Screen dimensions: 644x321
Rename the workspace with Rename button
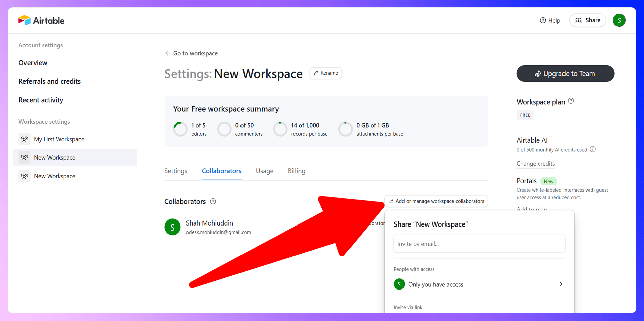[x=325, y=73]
